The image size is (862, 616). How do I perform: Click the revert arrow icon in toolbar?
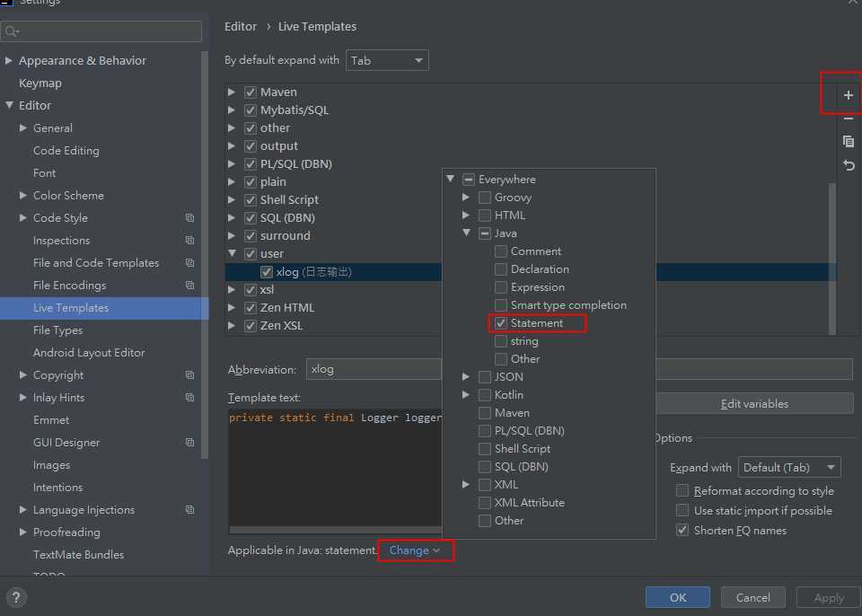[x=848, y=165]
